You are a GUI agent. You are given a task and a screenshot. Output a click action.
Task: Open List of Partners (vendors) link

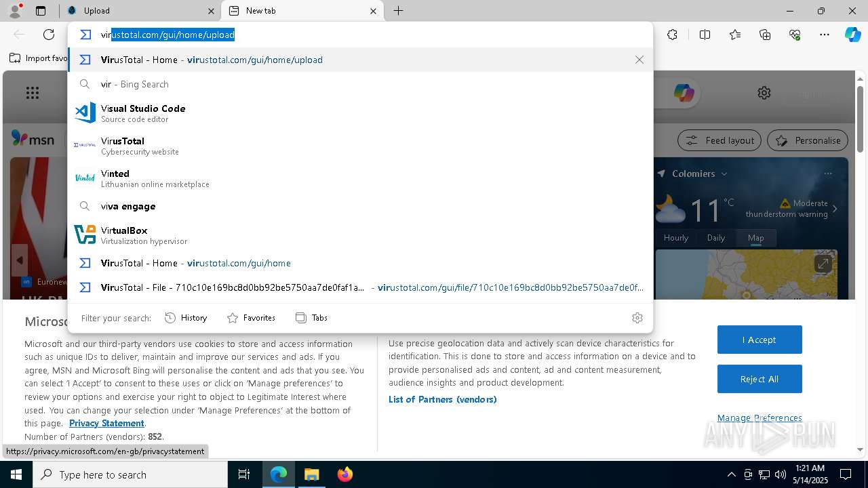[x=443, y=399]
